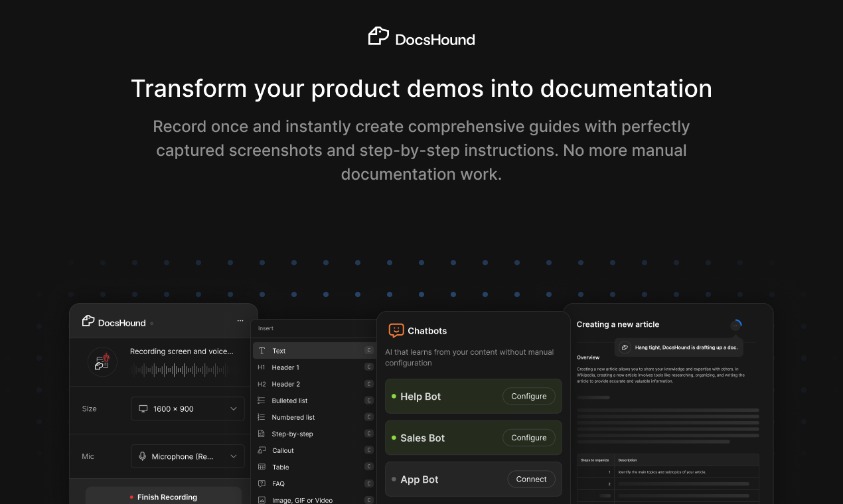Click the C shortcut badge on the Text row

tap(369, 351)
